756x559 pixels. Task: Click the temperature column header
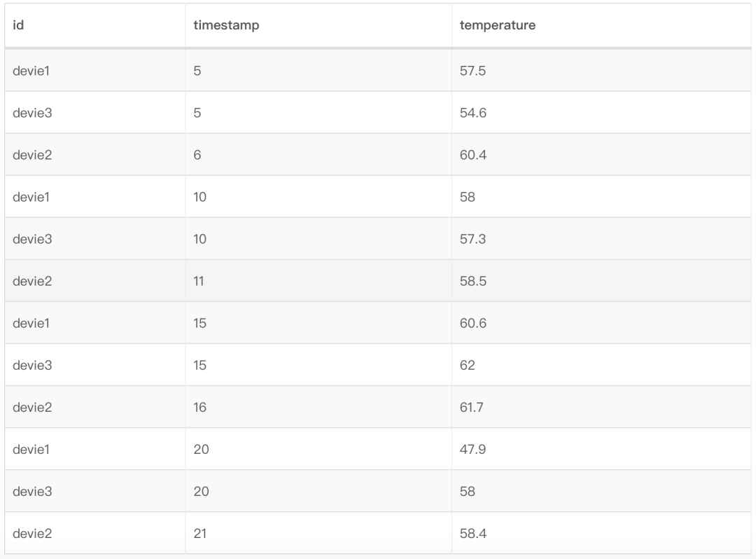pos(498,26)
